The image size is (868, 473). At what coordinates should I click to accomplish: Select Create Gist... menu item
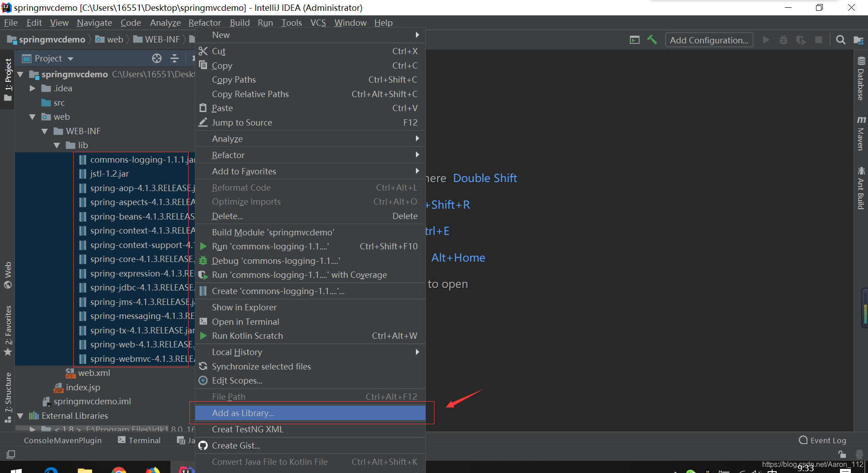[x=310, y=445]
